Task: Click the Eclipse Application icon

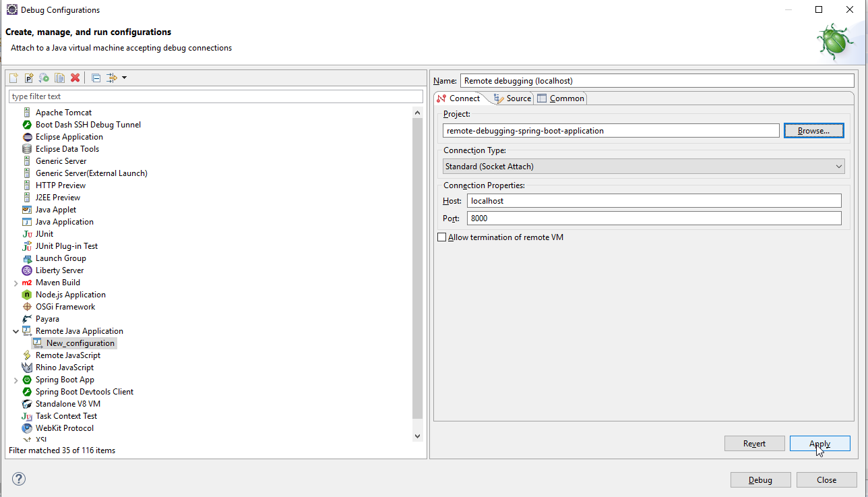Action: [27, 137]
